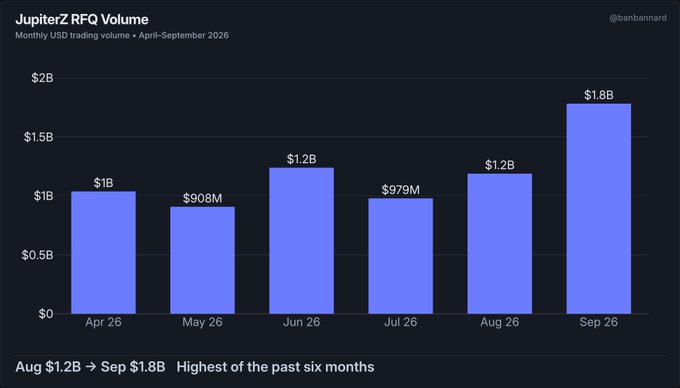Image resolution: width=680 pixels, height=388 pixels.
Task: Select the Aug 26 bar
Action: click(x=500, y=244)
